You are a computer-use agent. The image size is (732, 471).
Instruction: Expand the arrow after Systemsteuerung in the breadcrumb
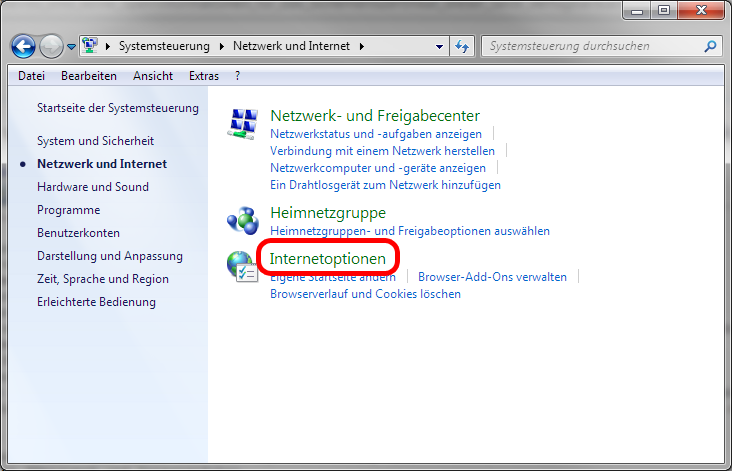tap(222, 46)
